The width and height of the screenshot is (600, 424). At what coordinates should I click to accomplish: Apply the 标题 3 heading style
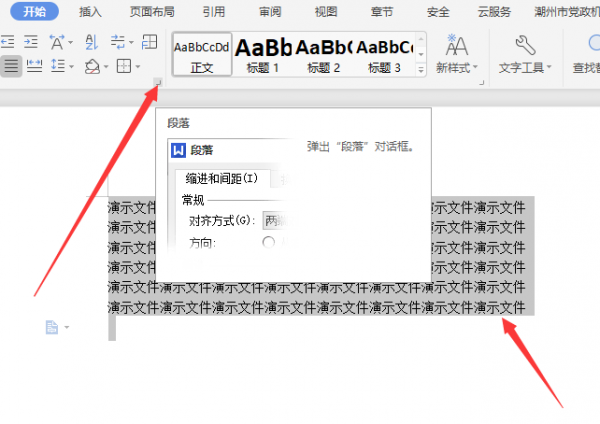(383, 54)
